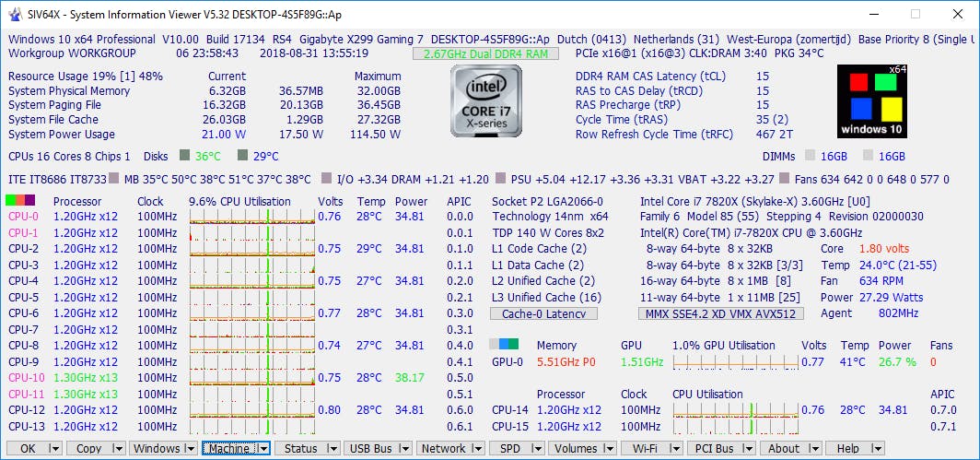
Task: Click L3 Unified Cache (16) label
Action: pos(546,297)
